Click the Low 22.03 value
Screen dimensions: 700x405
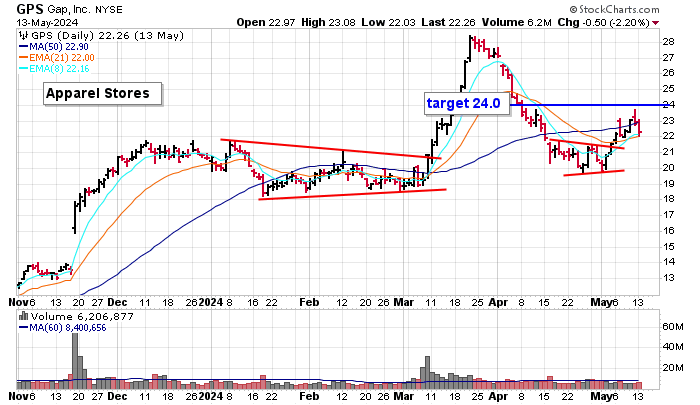388,22
